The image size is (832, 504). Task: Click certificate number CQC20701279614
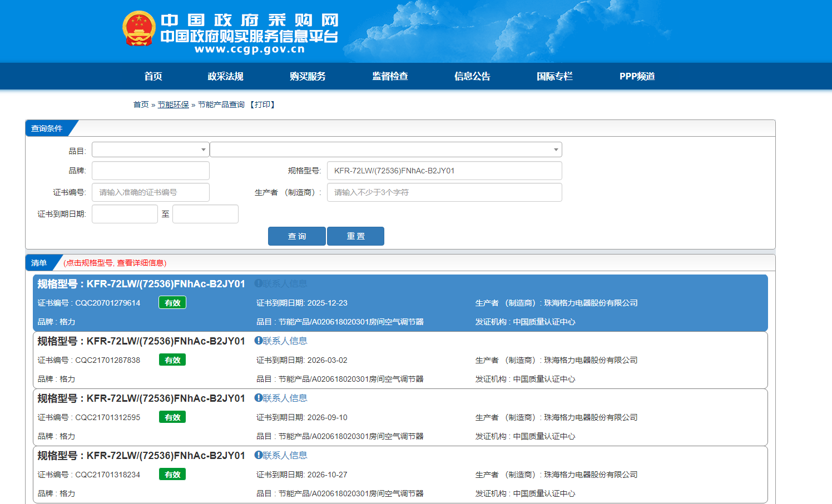pyautogui.click(x=108, y=303)
